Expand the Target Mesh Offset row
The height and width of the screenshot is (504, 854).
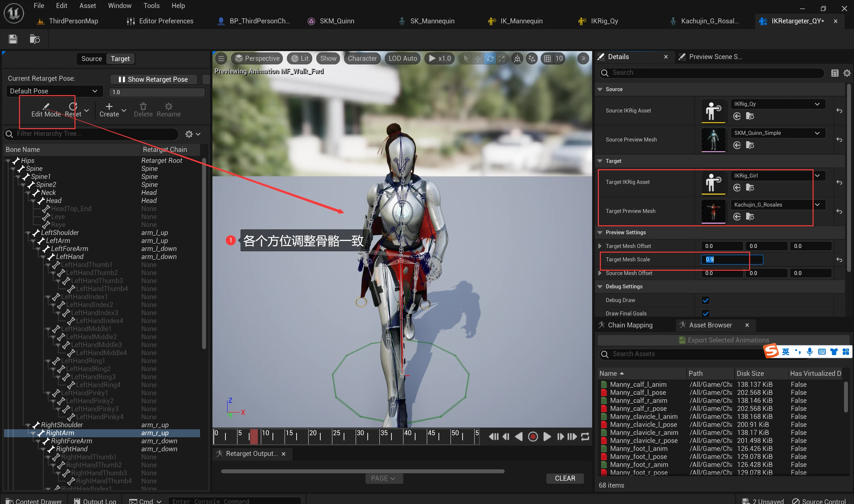point(600,246)
